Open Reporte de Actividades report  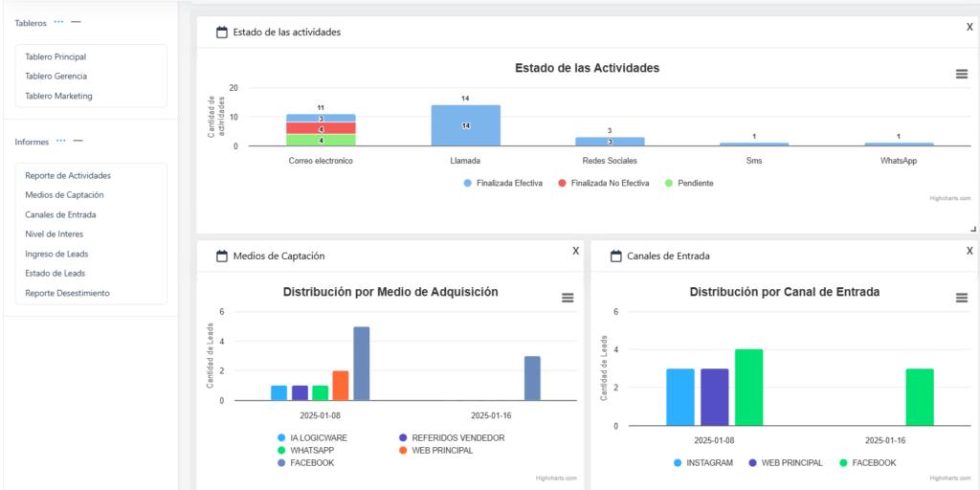point(68,176)
